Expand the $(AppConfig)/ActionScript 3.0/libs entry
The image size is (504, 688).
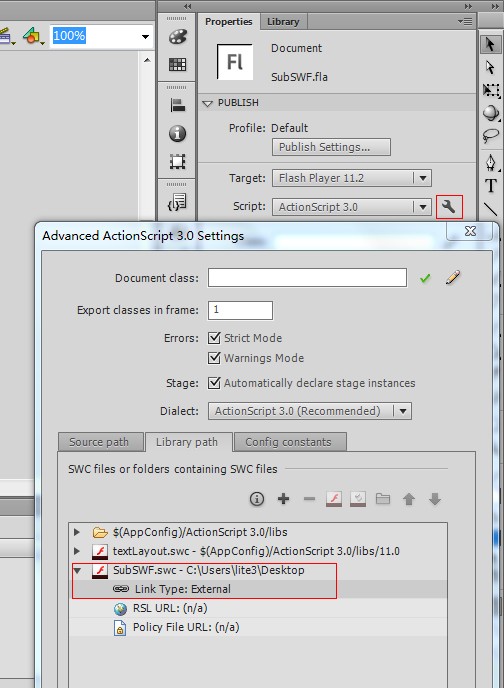[77, 532]
